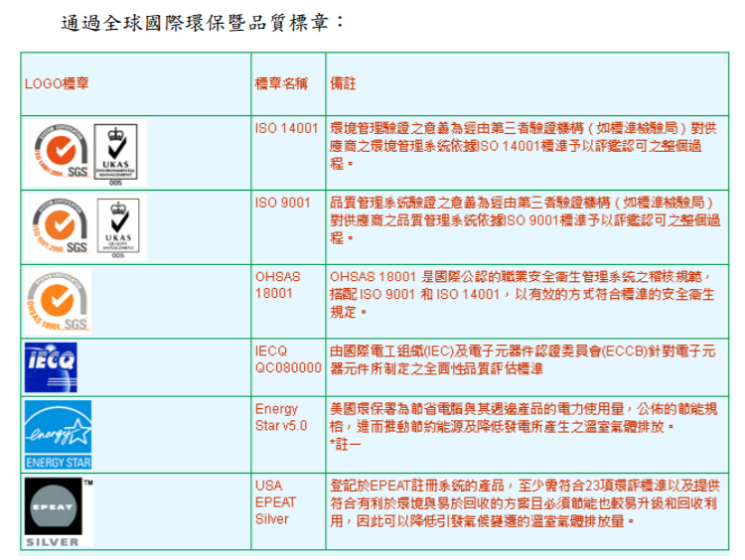The width and height of the screenshot is (745, 560).
Task: Click the SGS ISO 14001 certification logo
Action: (61, 152)
